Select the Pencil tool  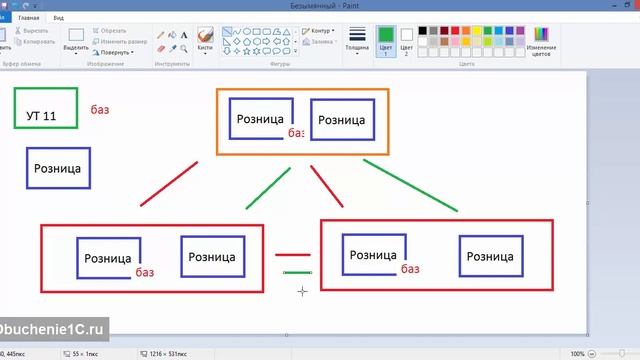tap(161, 36)
